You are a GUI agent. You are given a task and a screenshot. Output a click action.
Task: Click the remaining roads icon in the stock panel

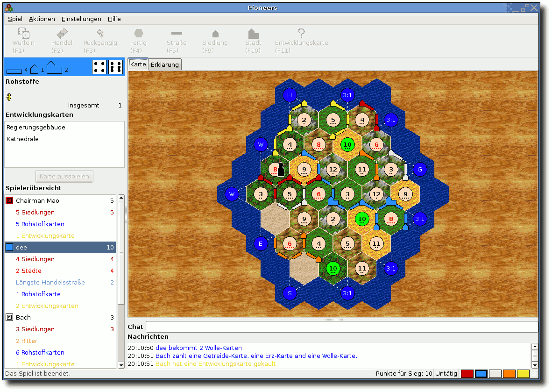(x=14, y=71)
